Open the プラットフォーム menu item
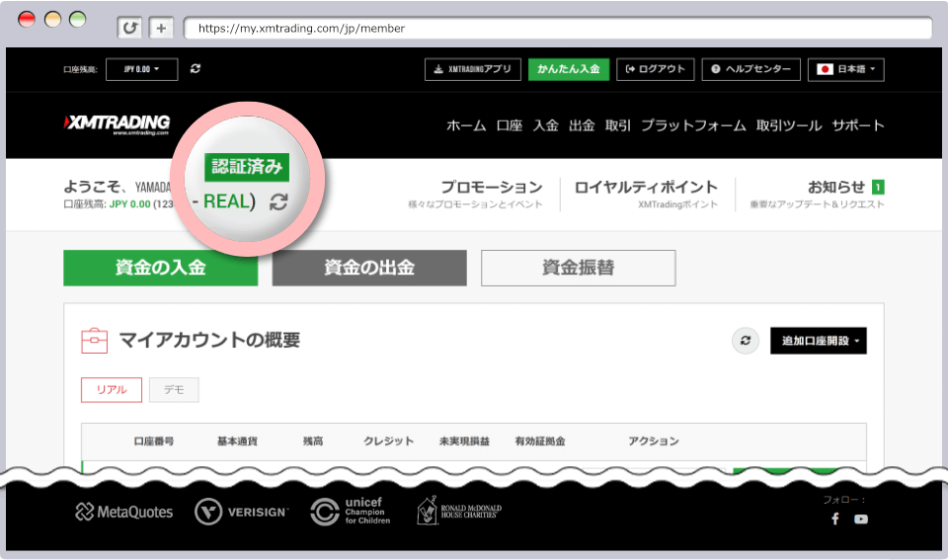 (x=693, y=125)
